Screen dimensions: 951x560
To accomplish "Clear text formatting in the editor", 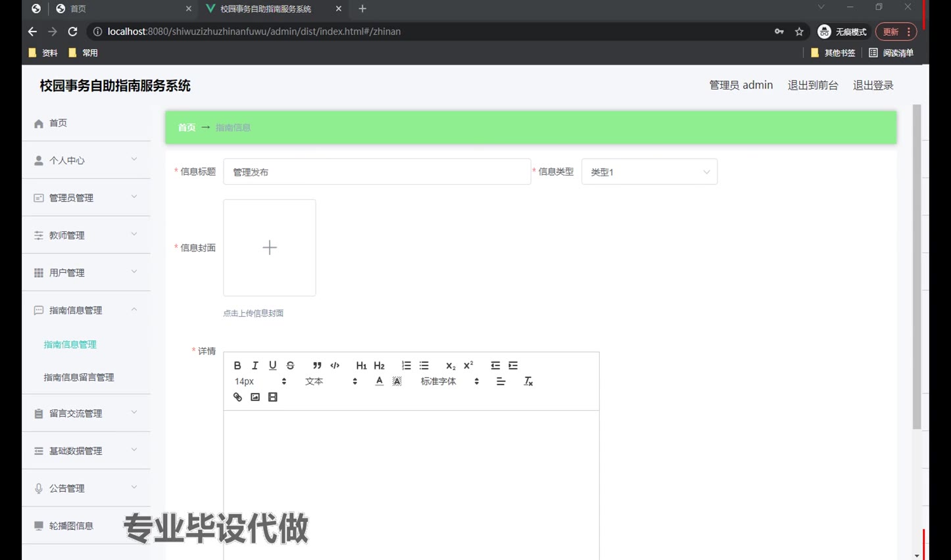I will coord(528,381).
